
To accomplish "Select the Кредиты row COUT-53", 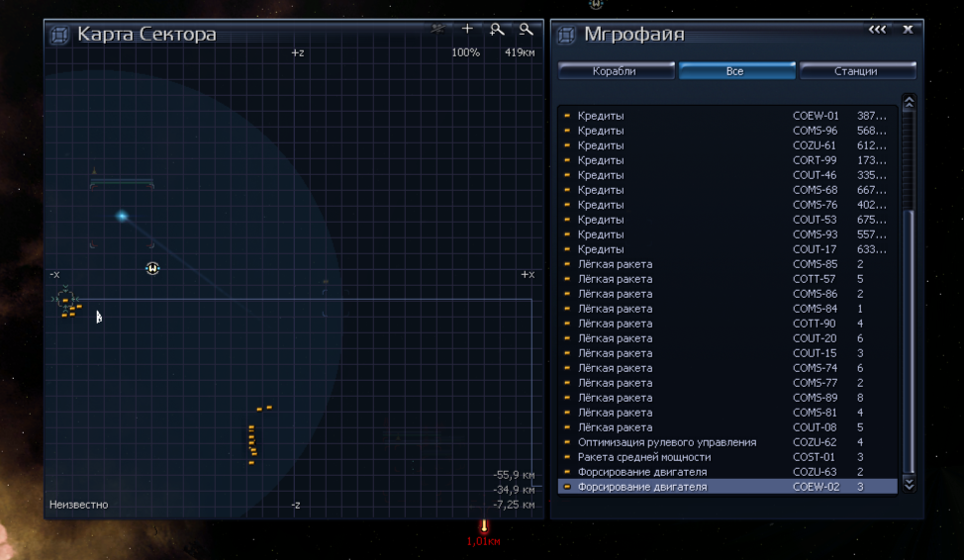I will pyautogui.click(x=727, y=219).
